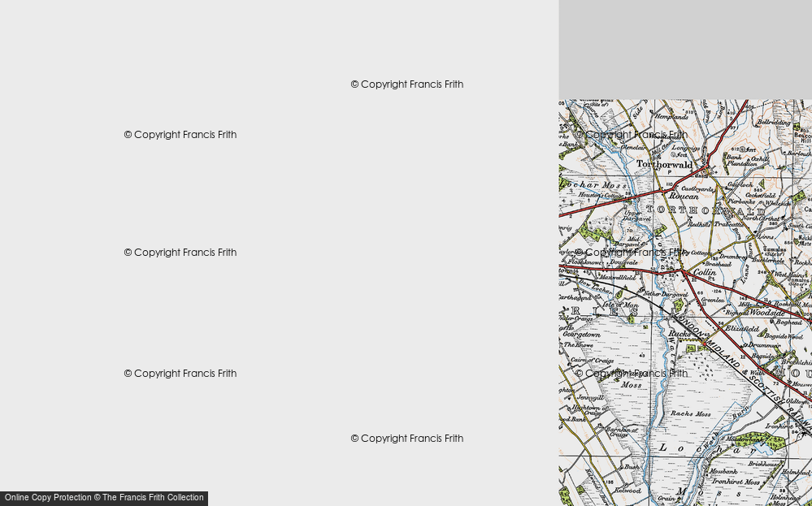Screen dimensions: 812x506
Task: Click the Boghead label on the map
Action: pos(788,322)
